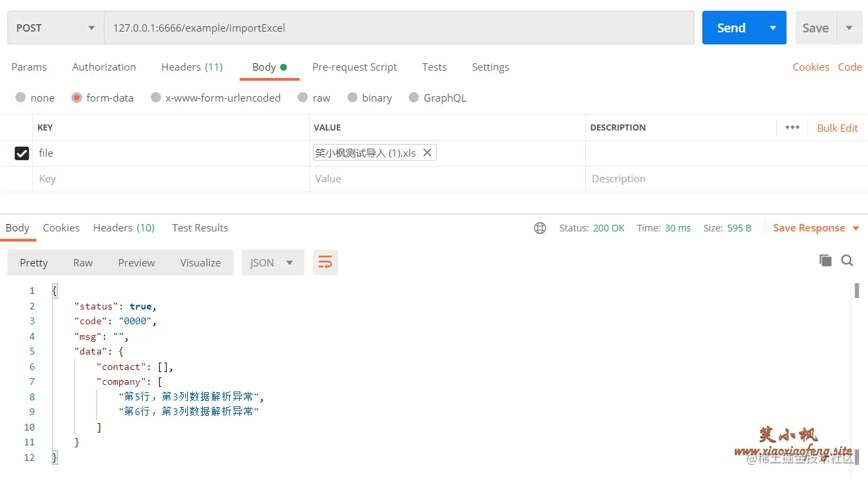Click the wrap lines icon in response toolbar

pos(325,262)
